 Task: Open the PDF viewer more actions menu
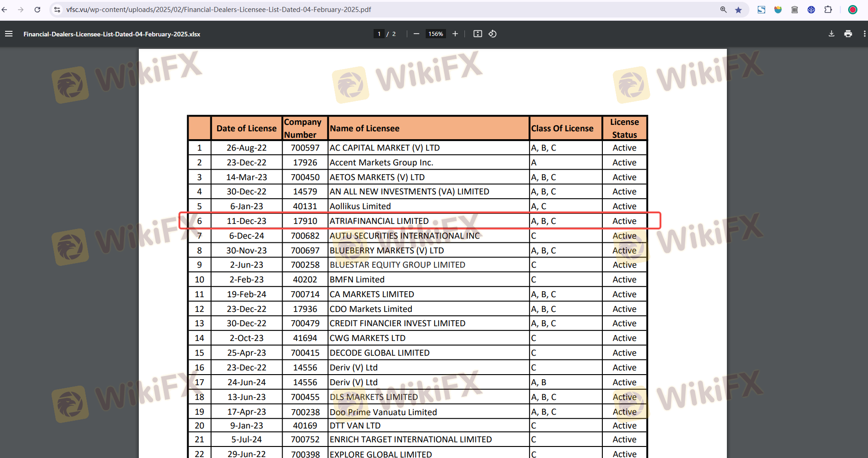coord(864,34)
